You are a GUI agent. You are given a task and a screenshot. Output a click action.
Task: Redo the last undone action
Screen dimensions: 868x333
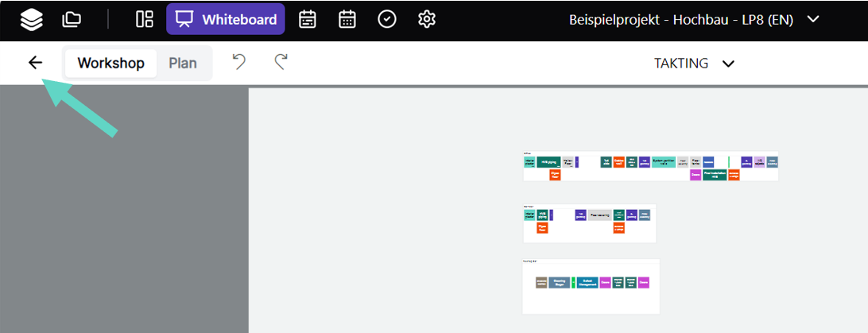[x=280, y=62]
